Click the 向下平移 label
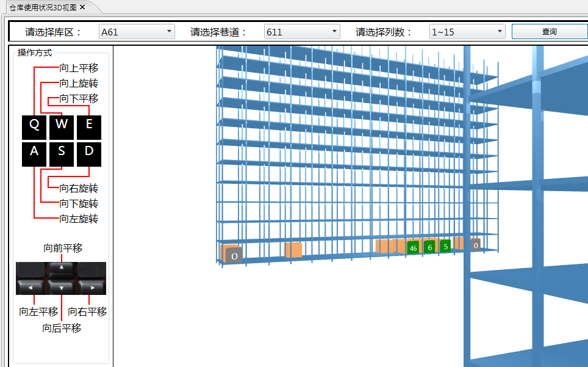 point(79,98)
